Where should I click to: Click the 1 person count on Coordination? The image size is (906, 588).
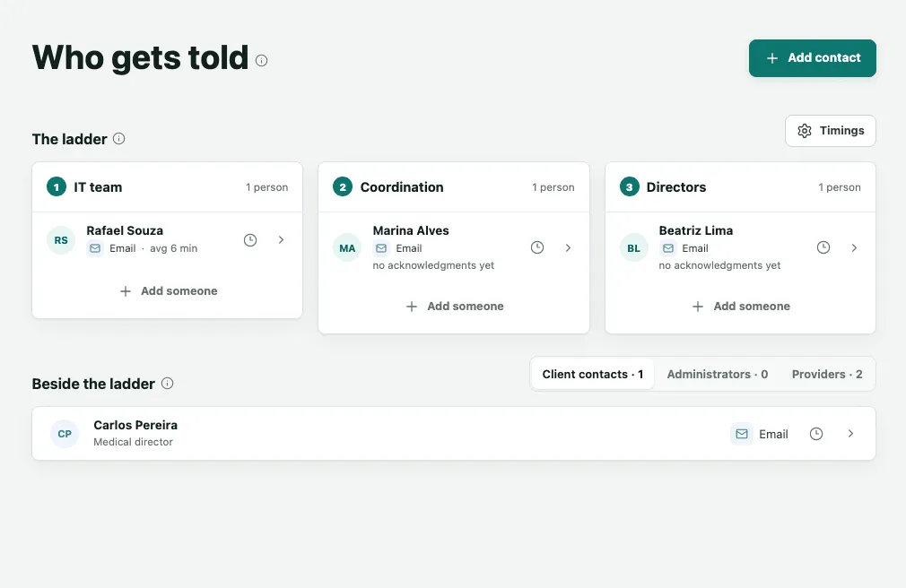tap(553, 187)
